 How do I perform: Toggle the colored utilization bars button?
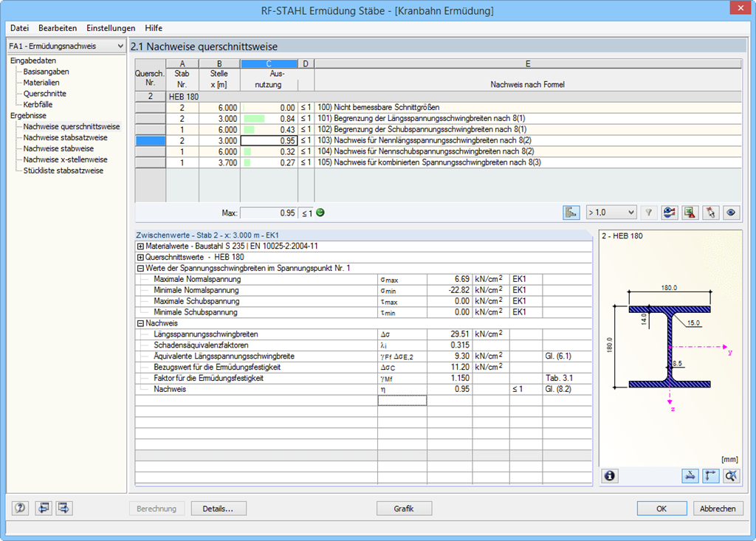click(x=571, y=213)
